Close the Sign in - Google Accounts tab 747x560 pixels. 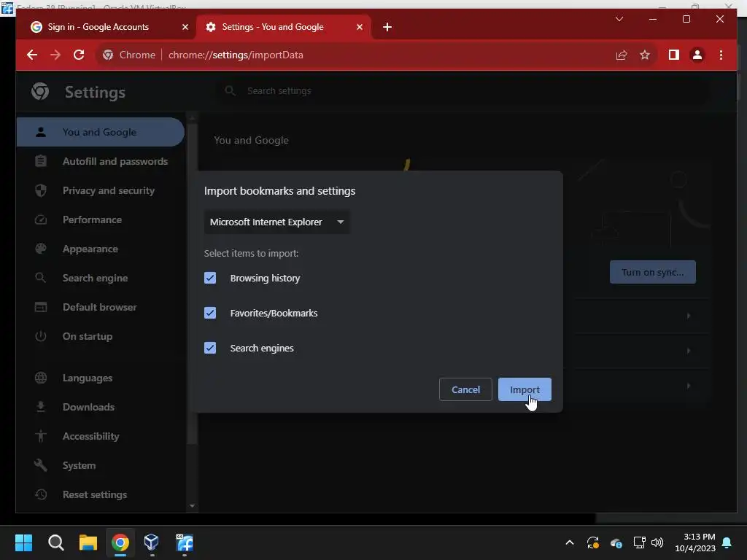click(x=185, y=27)
